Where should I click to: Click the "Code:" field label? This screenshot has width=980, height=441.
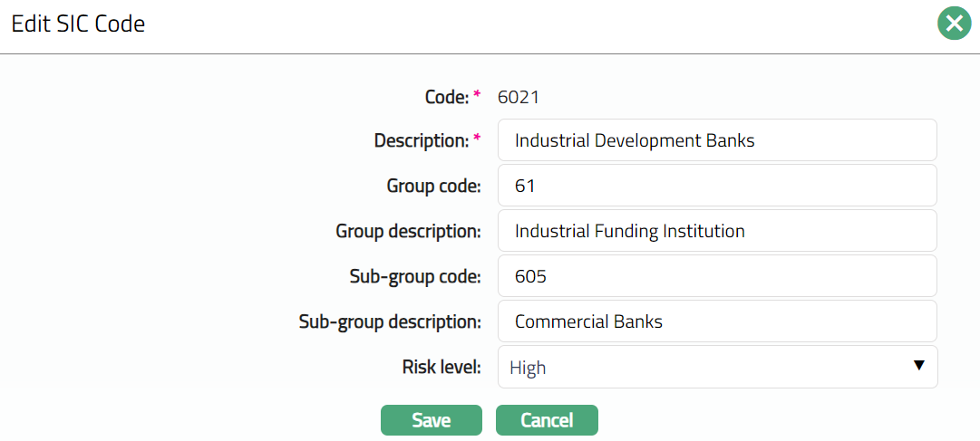(446, 96)
